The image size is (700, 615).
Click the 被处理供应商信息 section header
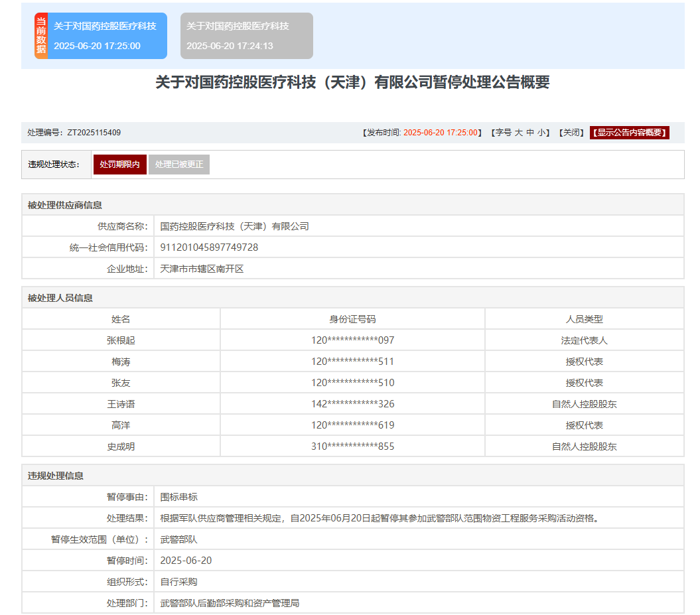point(65,205)
